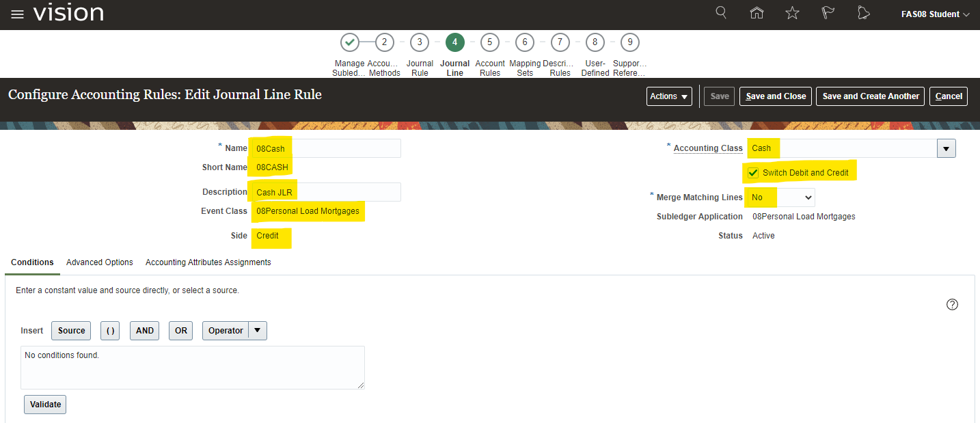
Task: Click the search magnifier icon
Action: 721,13
